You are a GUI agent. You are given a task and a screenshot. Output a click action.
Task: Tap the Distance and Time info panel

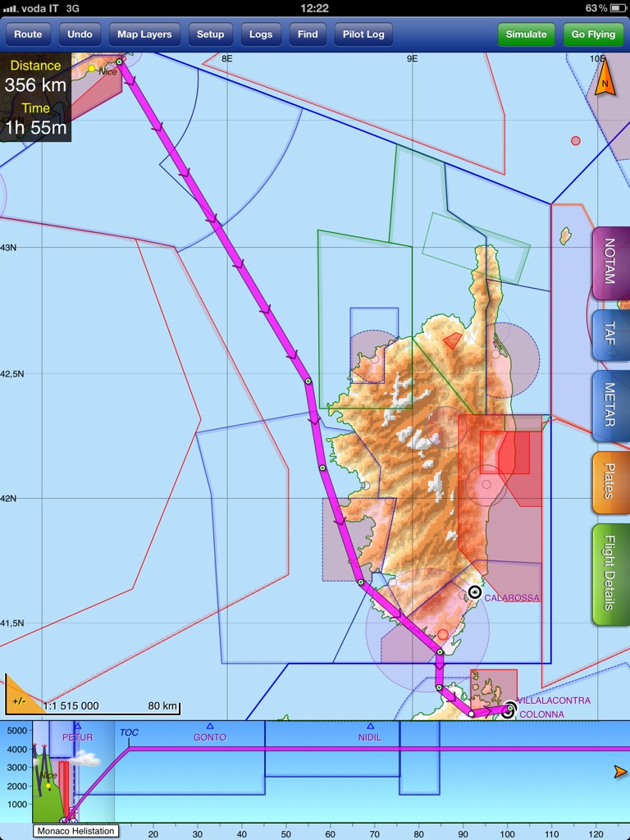35,97
